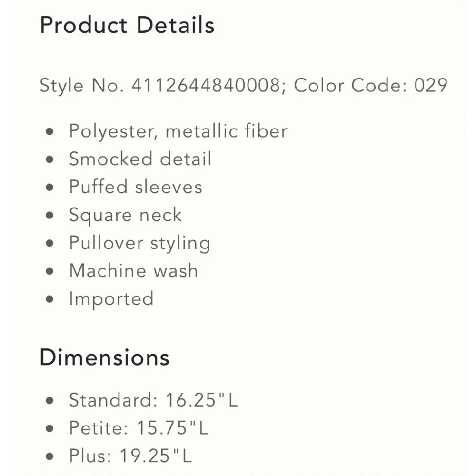This screenshot has height=476, width=476.
Task: Click the bullet point before Square neck
Action: (50, 216)
